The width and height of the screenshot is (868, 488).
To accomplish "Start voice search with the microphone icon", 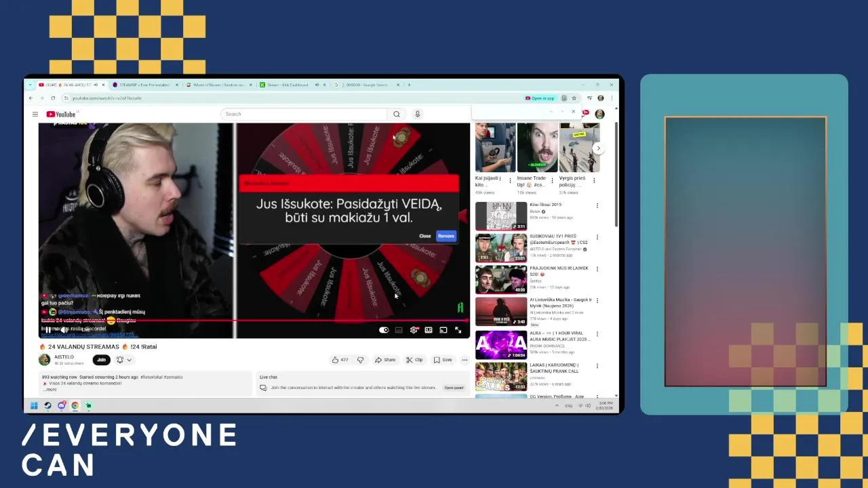I will (x=418, y=114).
